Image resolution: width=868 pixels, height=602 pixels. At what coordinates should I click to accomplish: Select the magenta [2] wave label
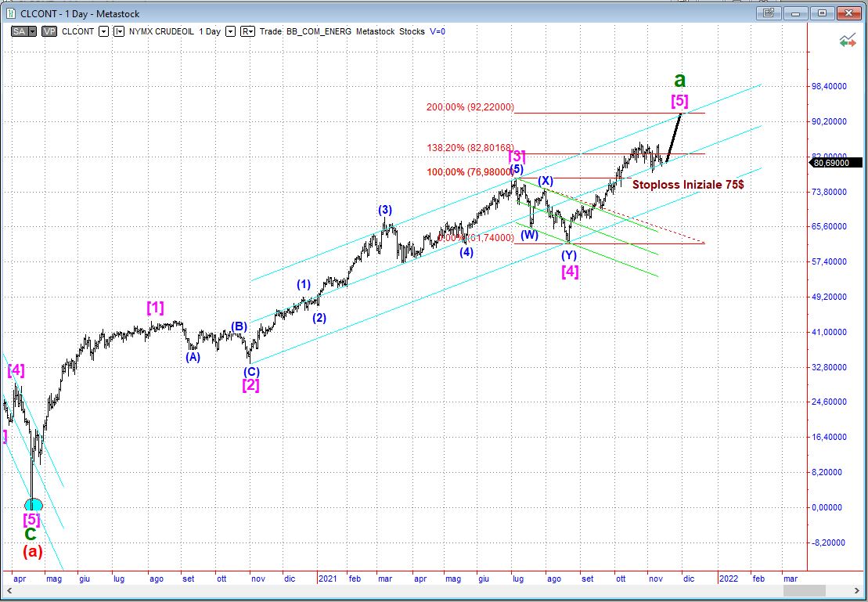pyautogui.click(x=250, y=385)
